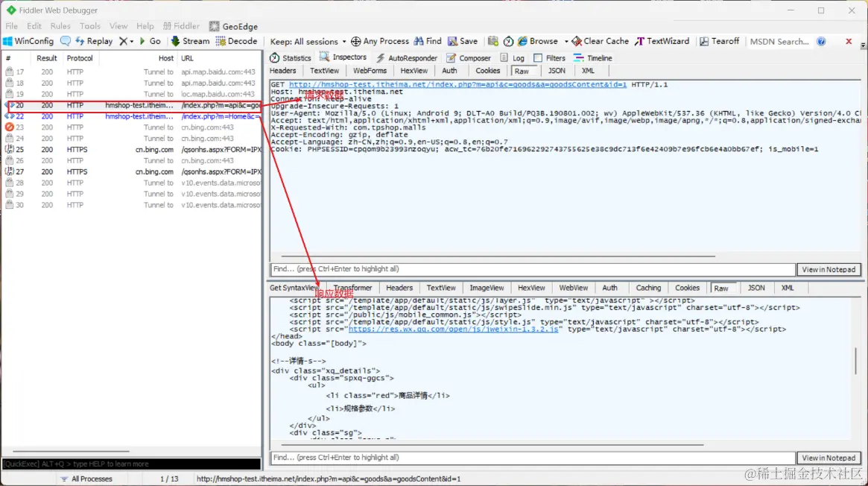Click the Fiddler menu item
The width and height of the screenshot is (868, 486).
tap(181, 26)
